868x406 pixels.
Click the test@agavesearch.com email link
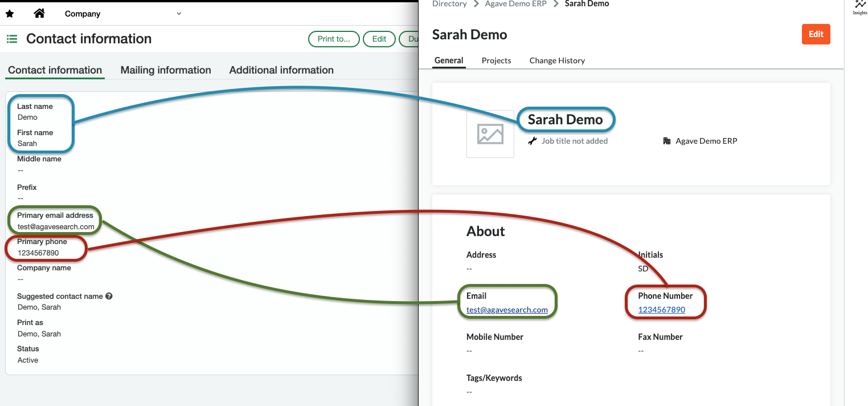(507, 310)
